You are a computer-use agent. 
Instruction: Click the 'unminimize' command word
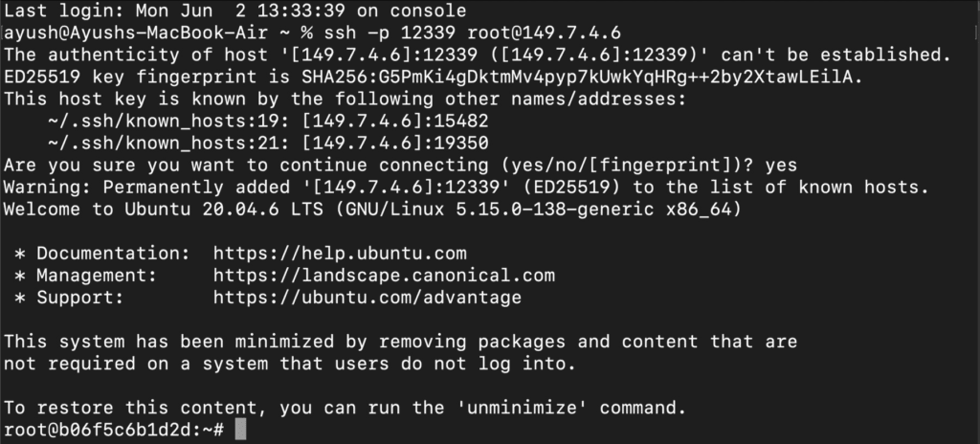click(522, 409)
